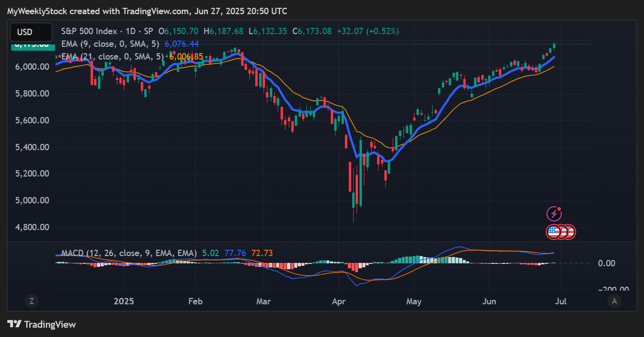Click the 5,400.00 price axis label
The height and width of the screenshot is (337, 644).
pyautogui.click(x=31, y=147)
